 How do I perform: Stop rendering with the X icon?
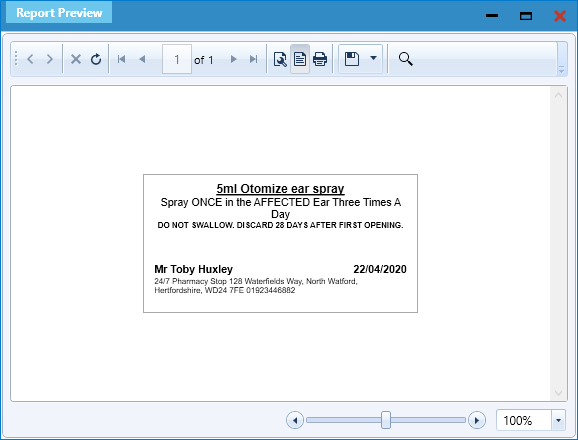tap(76, 59)
